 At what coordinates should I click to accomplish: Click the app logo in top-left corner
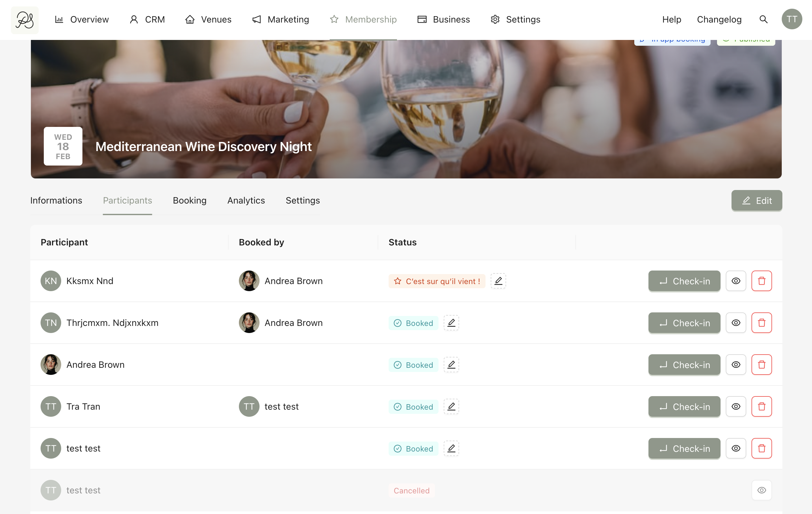click(24, 20)
